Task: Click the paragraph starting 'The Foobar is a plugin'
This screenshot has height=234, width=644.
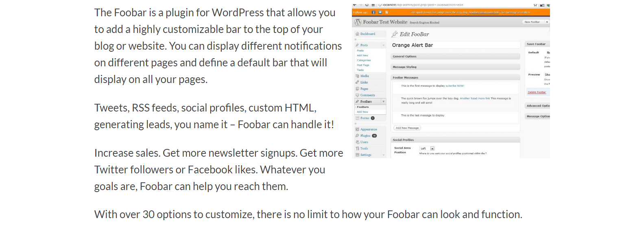Action: [x=218, y=46]
